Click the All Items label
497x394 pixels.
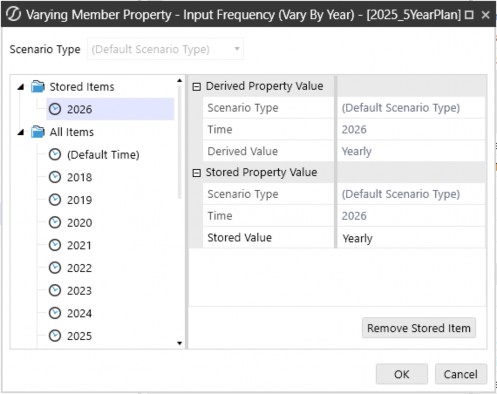[x=72, y=132]
